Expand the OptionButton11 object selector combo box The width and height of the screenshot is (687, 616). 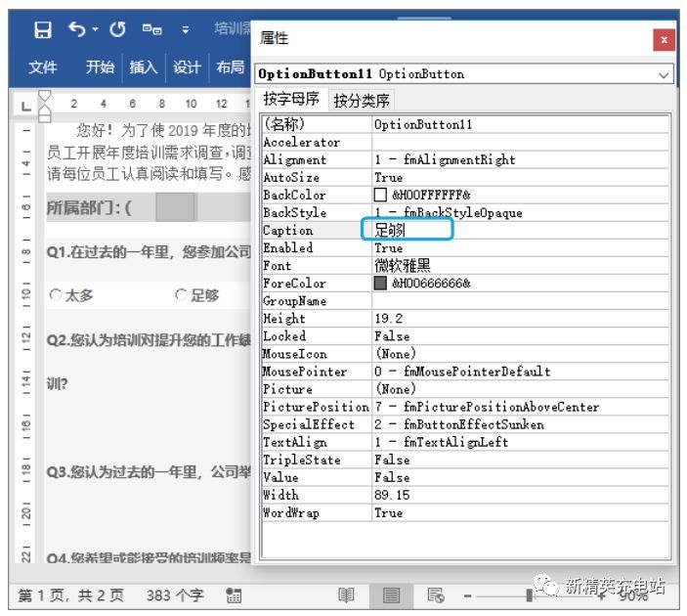click(663, 74)
